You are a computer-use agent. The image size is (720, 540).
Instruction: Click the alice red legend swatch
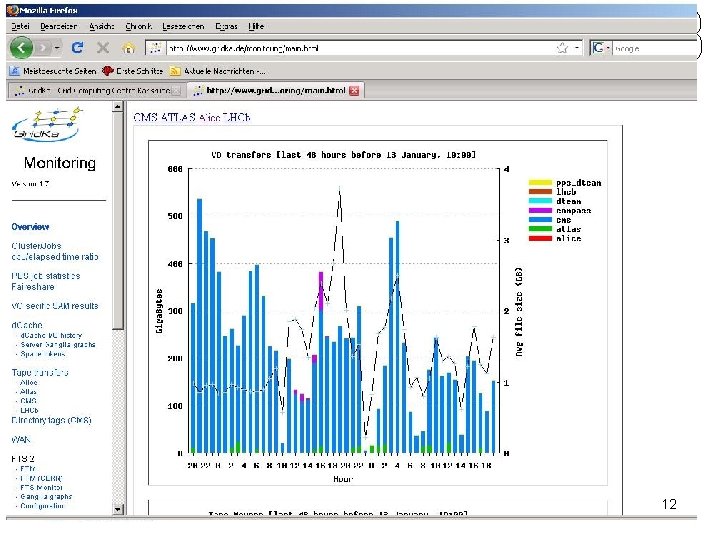pos(540,238)
